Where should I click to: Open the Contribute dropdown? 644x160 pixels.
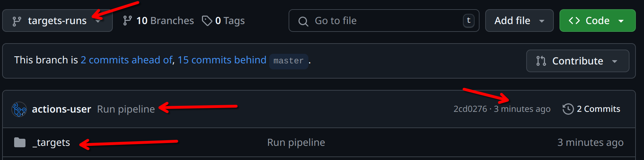pos(578,61)
